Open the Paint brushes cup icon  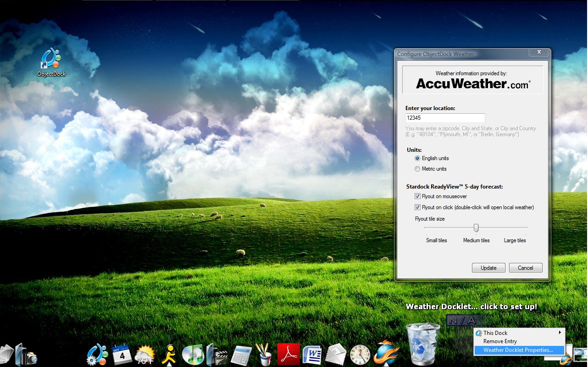click(x=264, y=355)
